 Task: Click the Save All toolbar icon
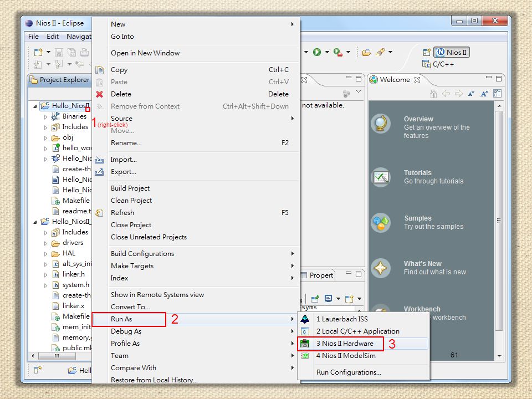click(71, 52)
